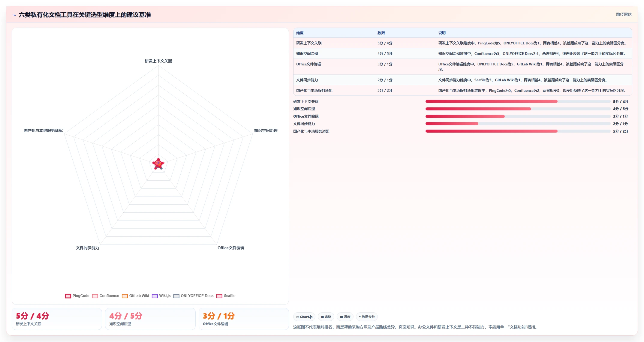The width and height of the screenshot is (644, 342).
Task: Sort by the 数据 column header
Action: [381, 33]
